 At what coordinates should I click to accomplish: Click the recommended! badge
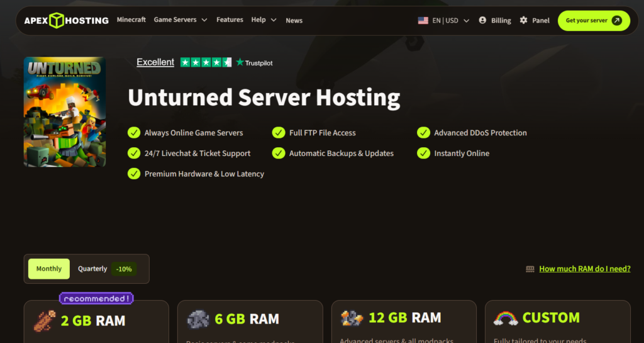pyautogui.click(x=96, y=298)
